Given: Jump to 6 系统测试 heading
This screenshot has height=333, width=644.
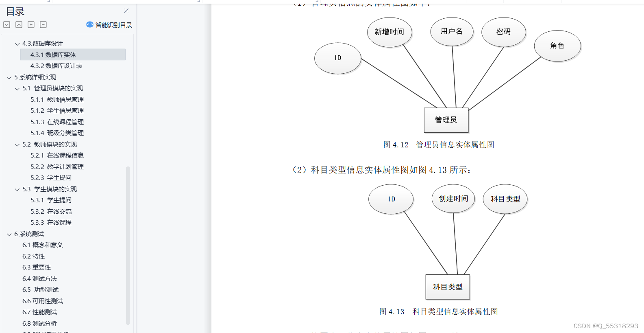Looking at the screenshot, I should (x=29, y=234).
